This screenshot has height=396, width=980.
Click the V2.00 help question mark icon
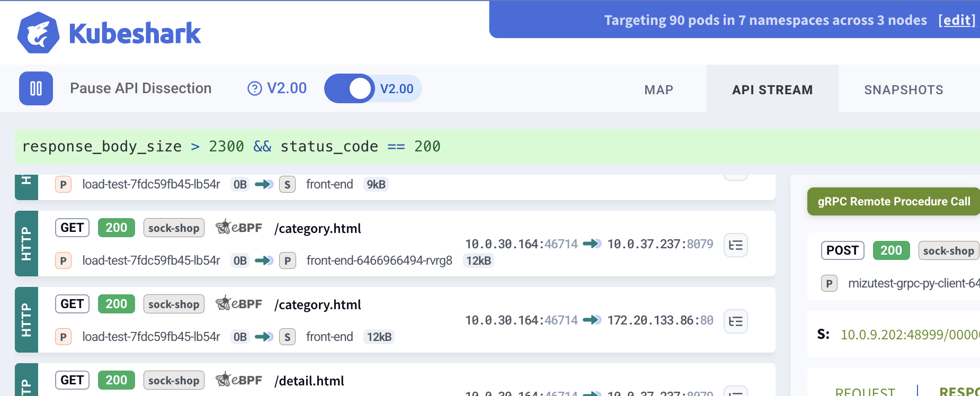tap(255, 88)
